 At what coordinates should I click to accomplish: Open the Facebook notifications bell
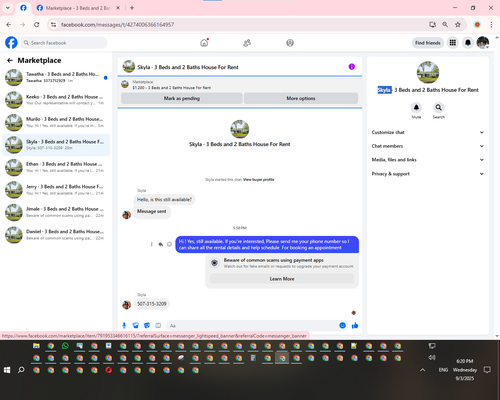click(x=468, y=43)
